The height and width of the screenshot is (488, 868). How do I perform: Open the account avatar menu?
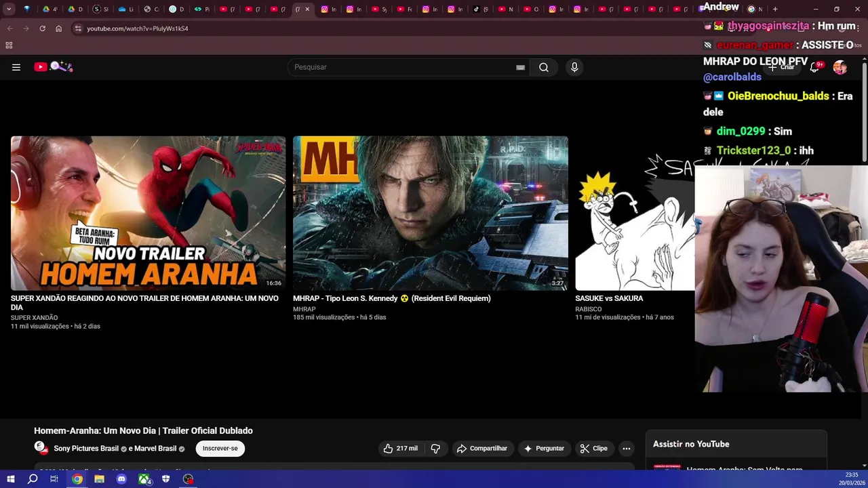pyautogui.click(x=840, y=67)
